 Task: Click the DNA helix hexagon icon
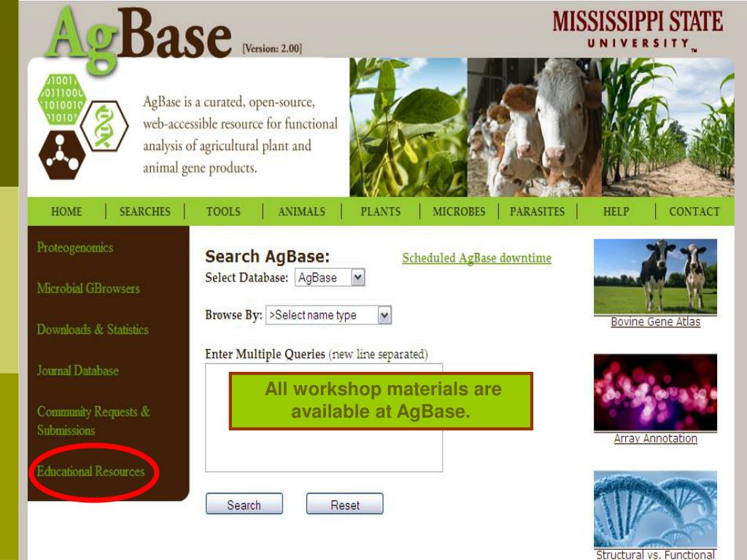pos(104,126)
